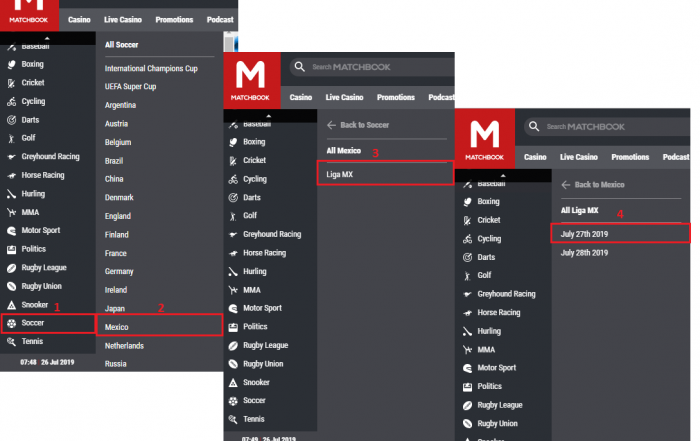Screen dimensions: 700x441
Task: Click the Motor Sport helmet icon in the first panel
Action: point(12,231)
